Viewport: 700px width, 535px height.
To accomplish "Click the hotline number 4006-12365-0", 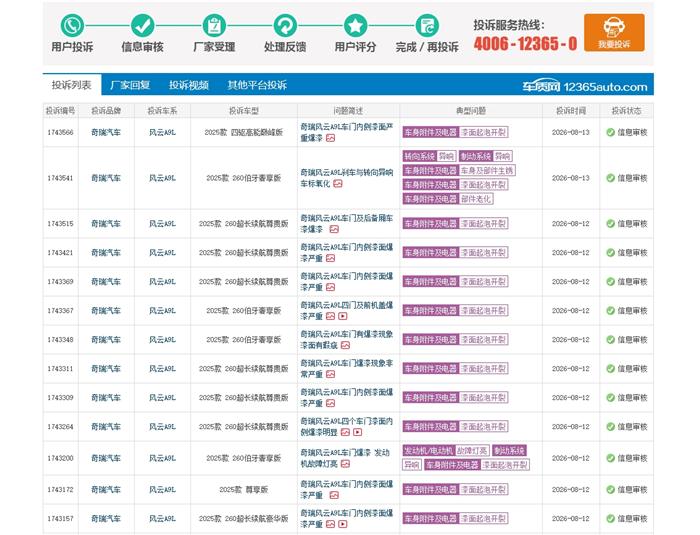I will tap(525, 43).
